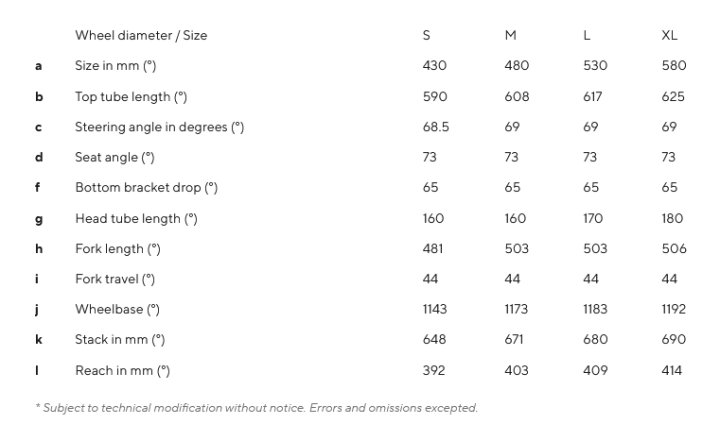Image resolution: width=720 pixels, height=441 pixels.
Task: Click the 'Fork travel' row label
Action: tap(115, 279)
